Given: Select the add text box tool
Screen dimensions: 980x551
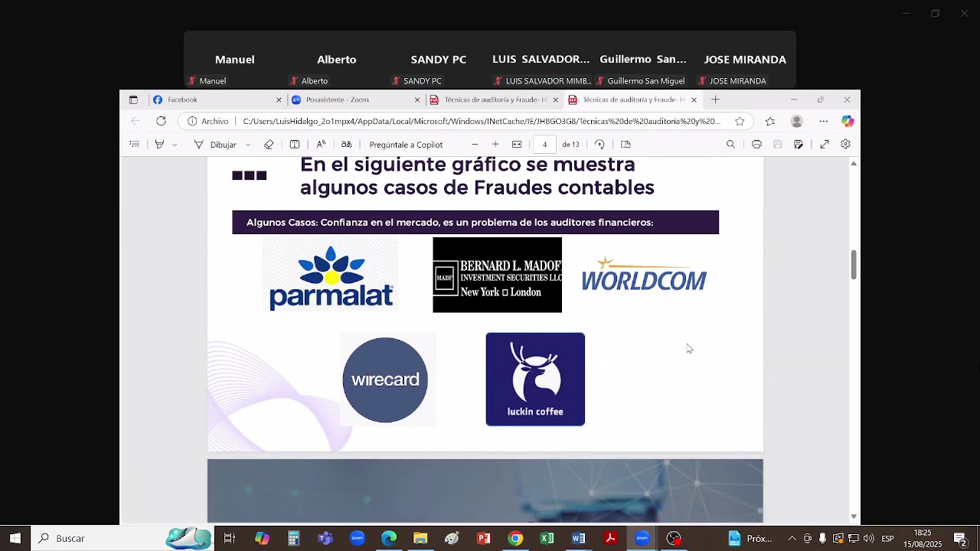Looking at the screenshot, I should point(295,144).
